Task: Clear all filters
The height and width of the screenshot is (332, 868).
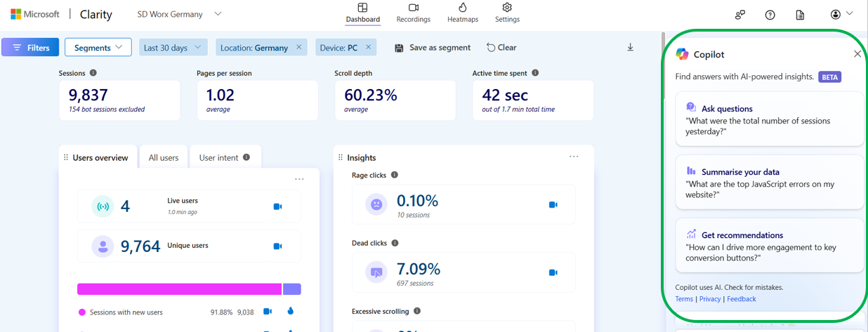Action: [x=501, y=48]
